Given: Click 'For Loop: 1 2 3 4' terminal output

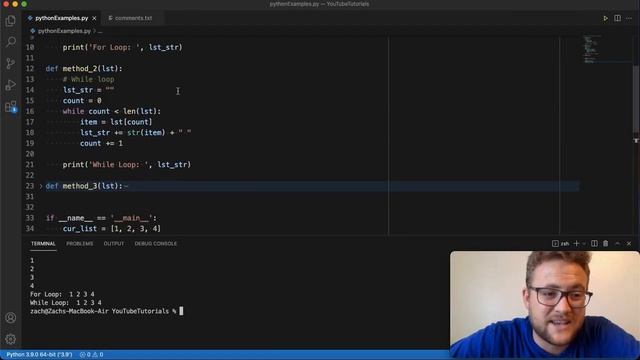Looking at the screenshot, I should [62, 294].
